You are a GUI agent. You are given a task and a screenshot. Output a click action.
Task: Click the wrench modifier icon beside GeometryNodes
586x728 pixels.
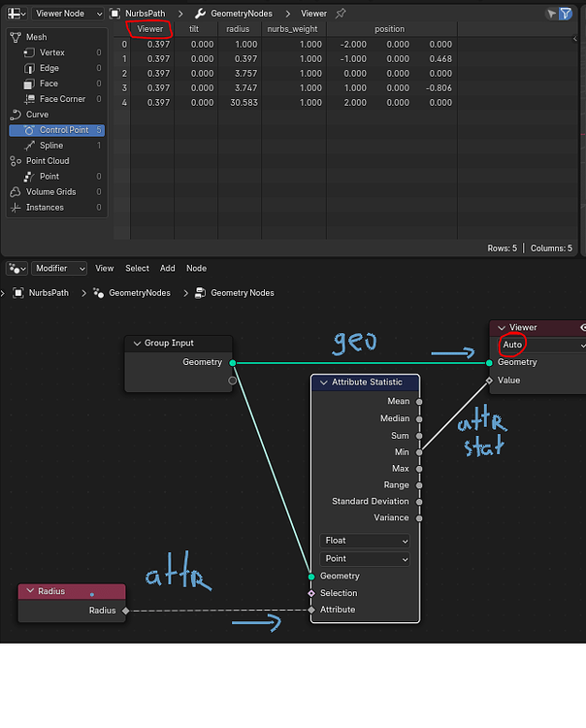200,14
